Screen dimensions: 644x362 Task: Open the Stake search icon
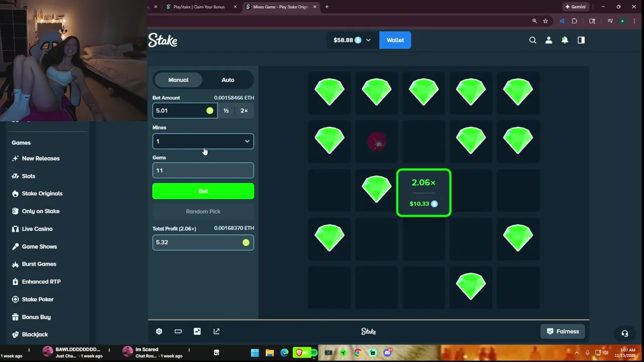[x=533, y=40]
